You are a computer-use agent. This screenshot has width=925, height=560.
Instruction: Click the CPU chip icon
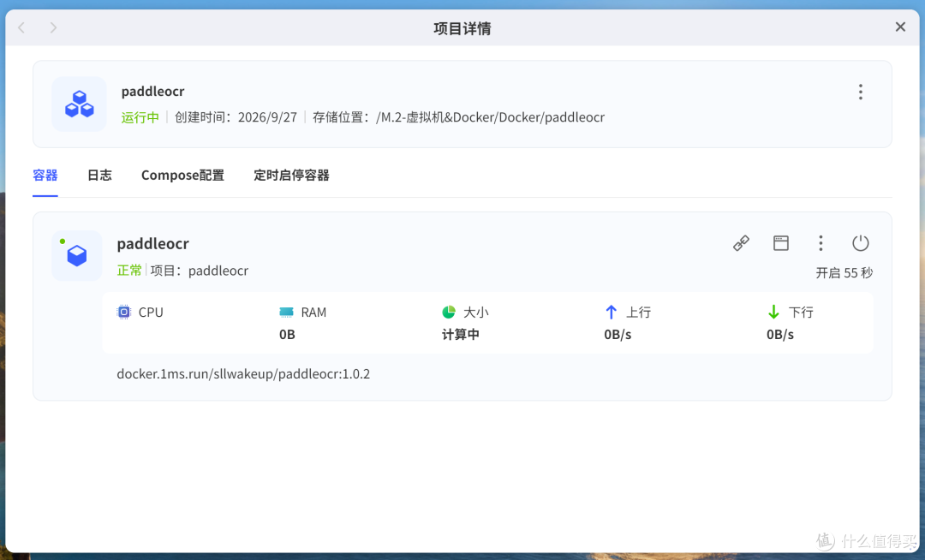tap(124, 312)
